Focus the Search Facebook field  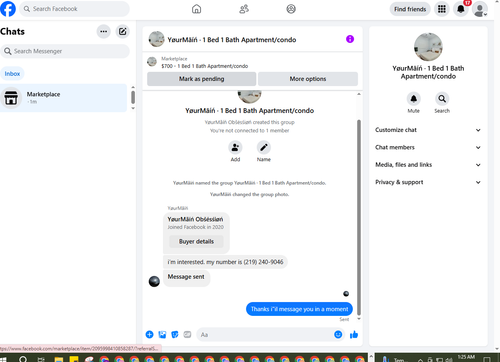(74, 9)
